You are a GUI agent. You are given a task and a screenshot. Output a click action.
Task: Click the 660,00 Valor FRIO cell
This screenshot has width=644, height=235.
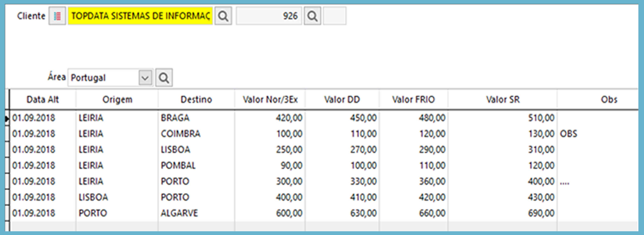point(413,213)
